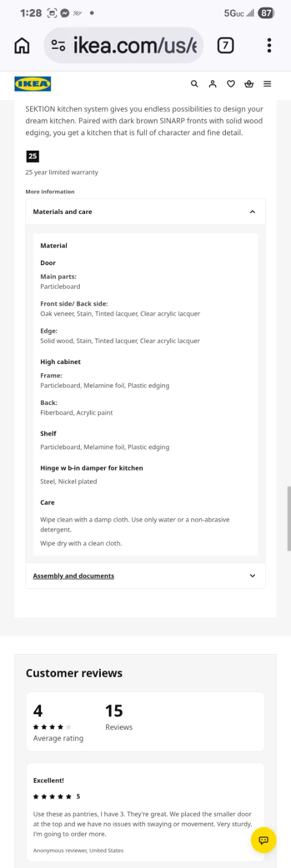This screenshot has width=291, height=868.
Task: Open the hamburger menu icon
Action: point(267,84)
